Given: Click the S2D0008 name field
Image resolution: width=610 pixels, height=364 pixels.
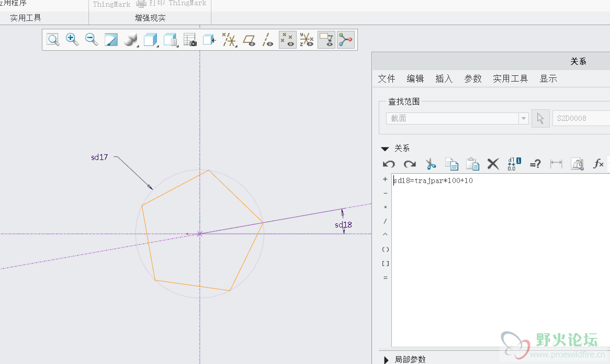Looking at the screenshot, I should pos(581,118).
